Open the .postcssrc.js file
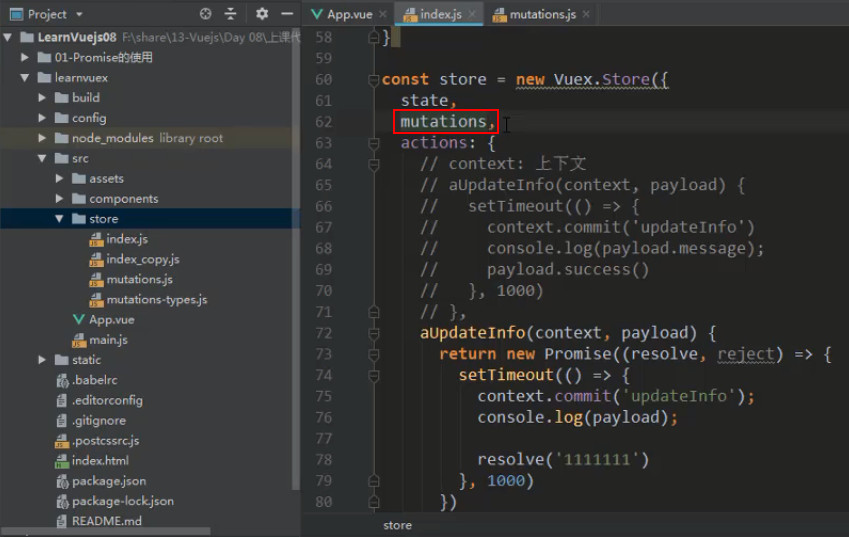Viewport: 849px width, 537px height. [x=105, y=441]
